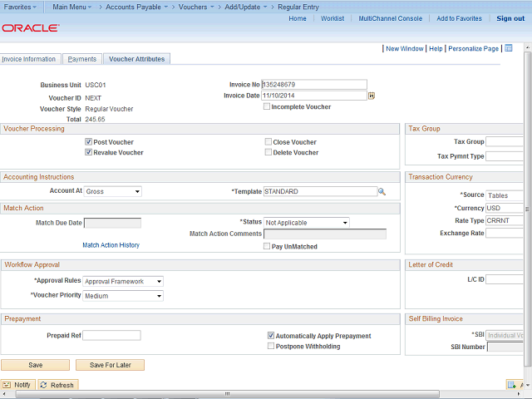Click the Invoice No input field
Viewport: 532px width, 399px height.
tap(314, 85)
